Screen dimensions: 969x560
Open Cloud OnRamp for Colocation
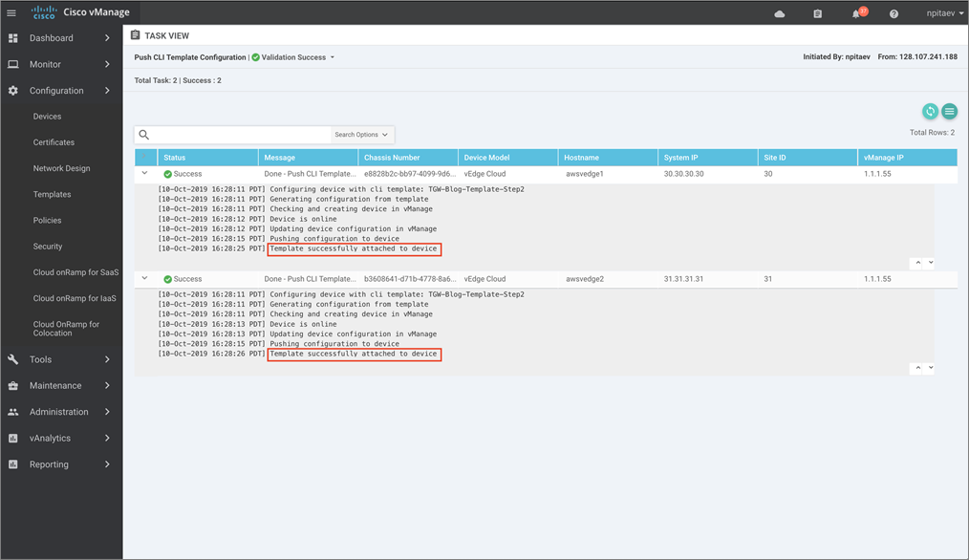click(x=66, y=328)
